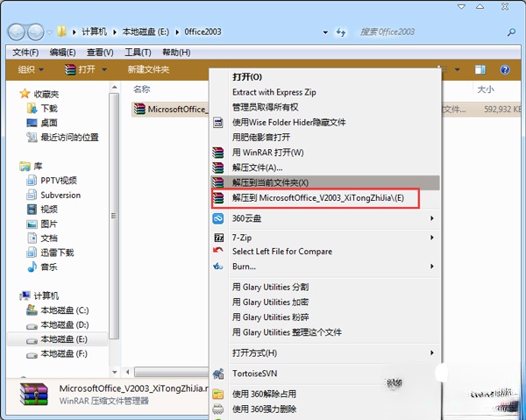Expand the Burn... submenu arrow
Screen dimensions: 526x420
431,267
